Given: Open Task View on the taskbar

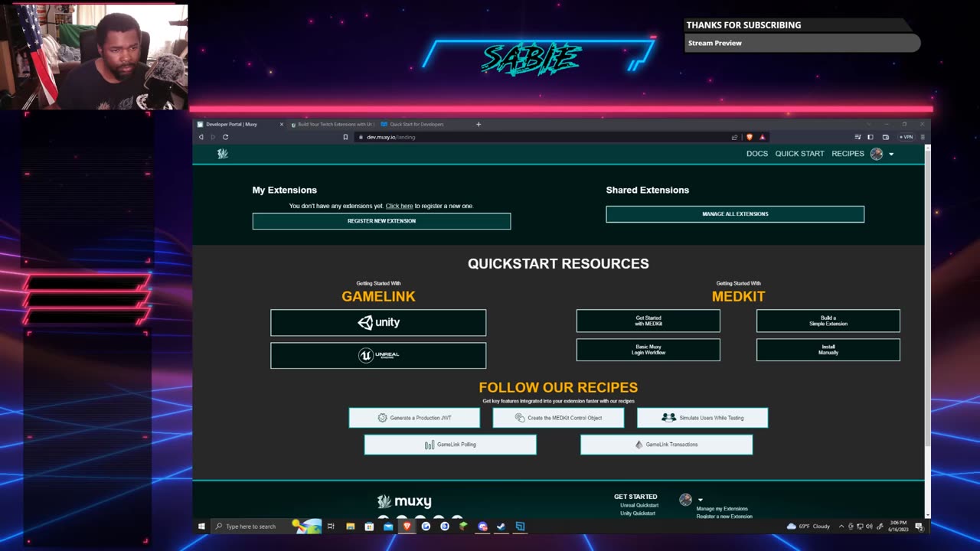Looking at the screenshot, I should point(331,527).
